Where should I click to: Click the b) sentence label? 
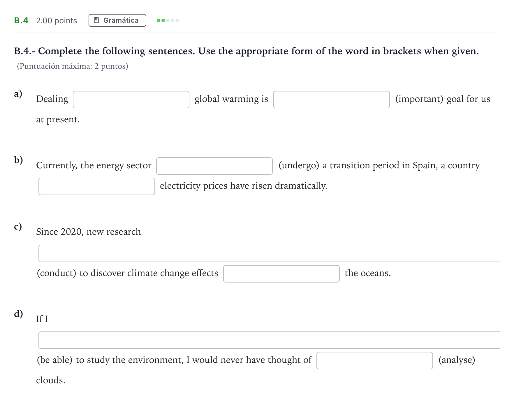coord(18,160)
